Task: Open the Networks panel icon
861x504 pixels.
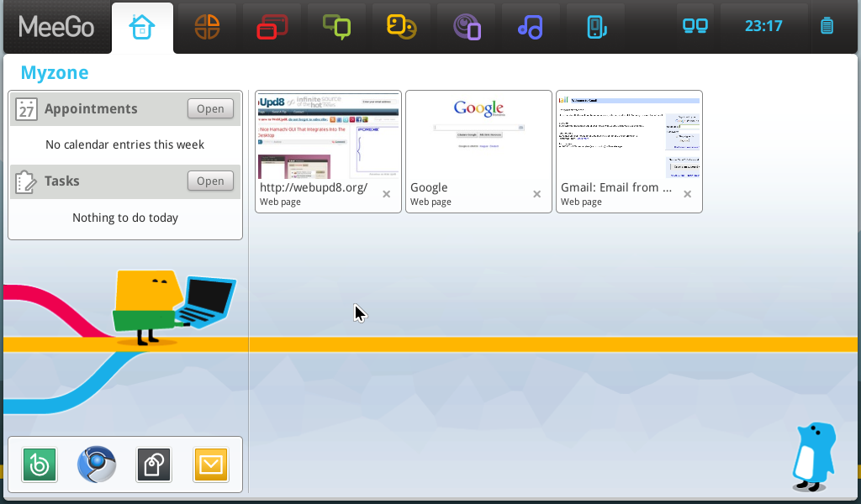Action: point(695,26)
